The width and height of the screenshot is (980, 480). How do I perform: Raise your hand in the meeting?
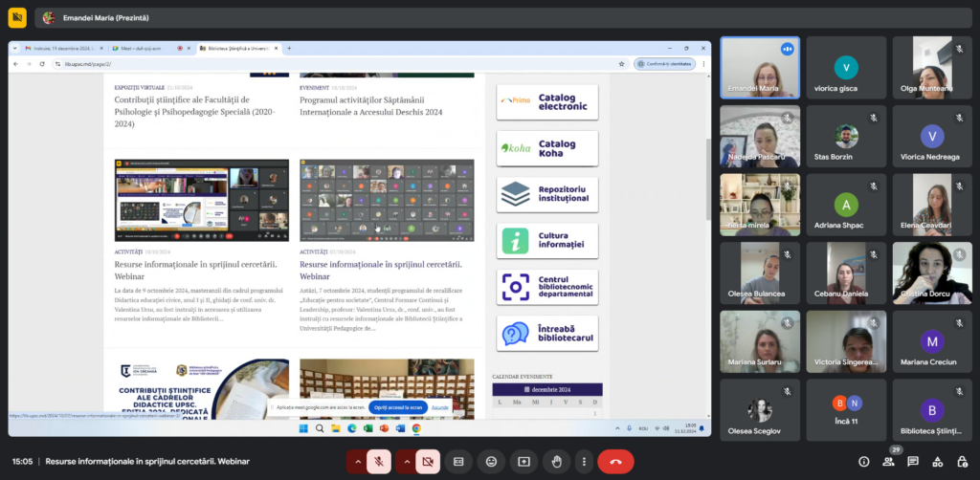pos(556,462)
